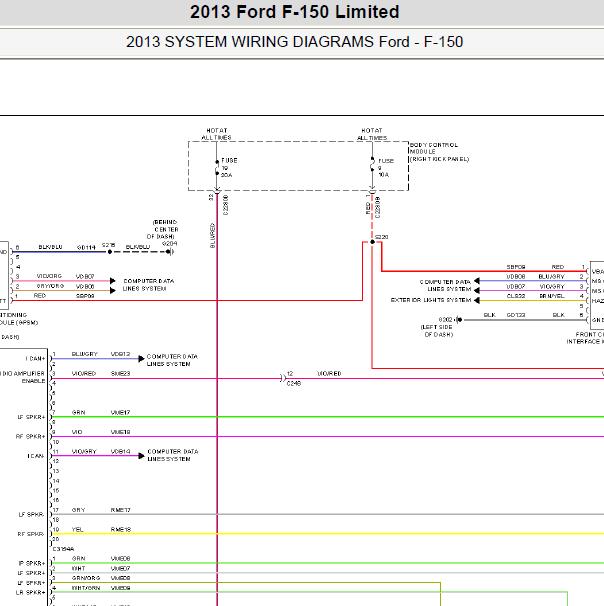The width and height of the screenshot is (604, 606).
Task: Click the "FUSE 9 10A" label
Action: 385,167
